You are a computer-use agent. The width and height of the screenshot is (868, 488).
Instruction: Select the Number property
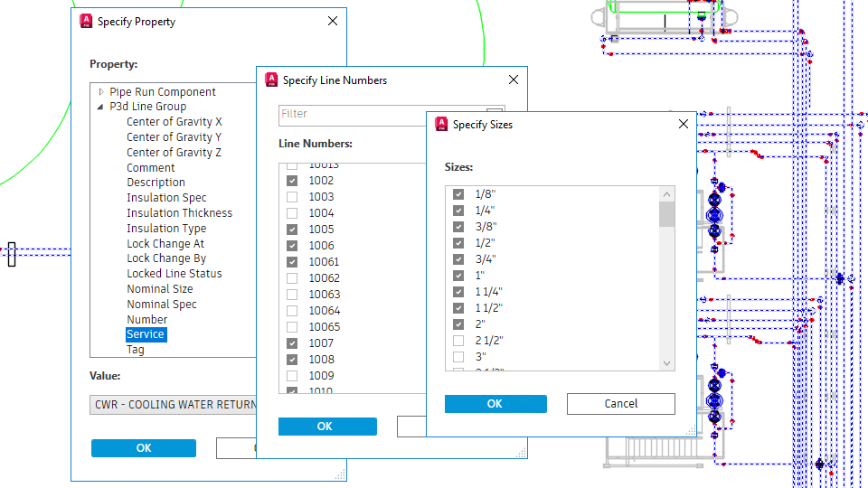point(146,320)
